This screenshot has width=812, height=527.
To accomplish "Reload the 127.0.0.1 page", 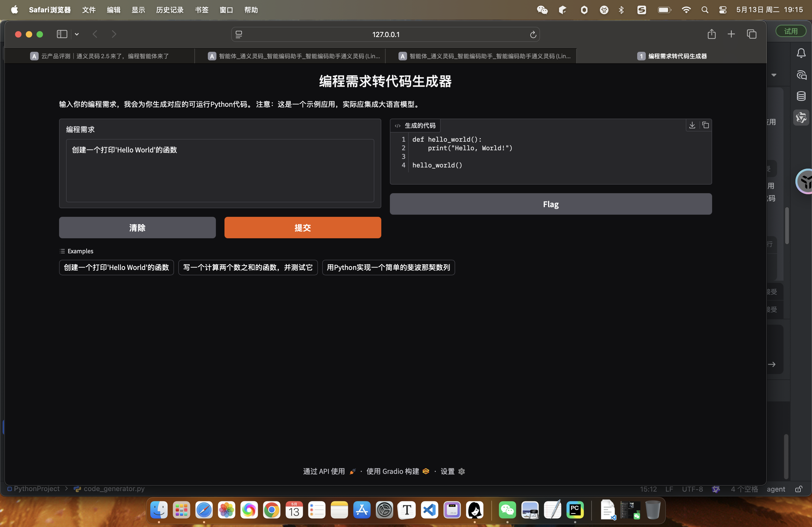I will tap(533, 34).
